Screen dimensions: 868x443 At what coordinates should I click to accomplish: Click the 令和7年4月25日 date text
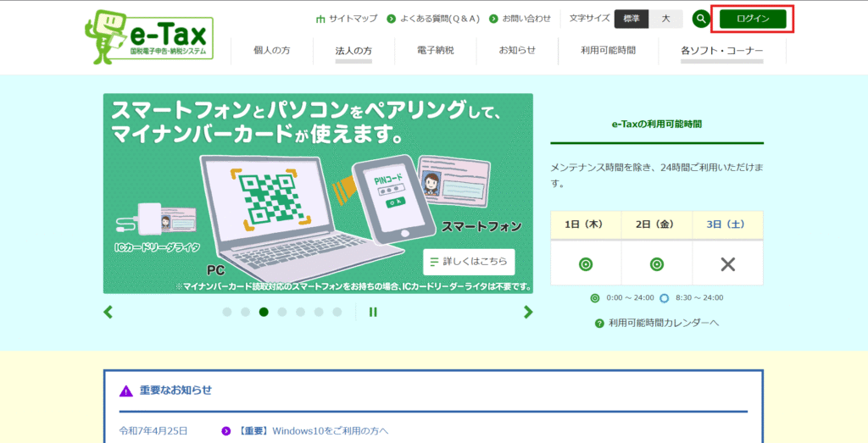coord(153,431)
